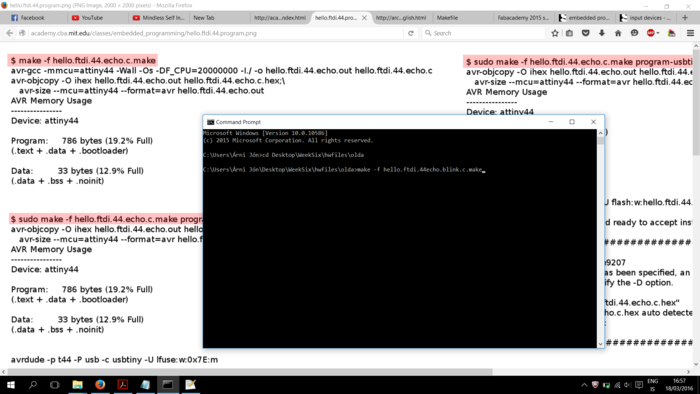Click the Command Prompt vertical scrollbar thumb

[600, 141]
